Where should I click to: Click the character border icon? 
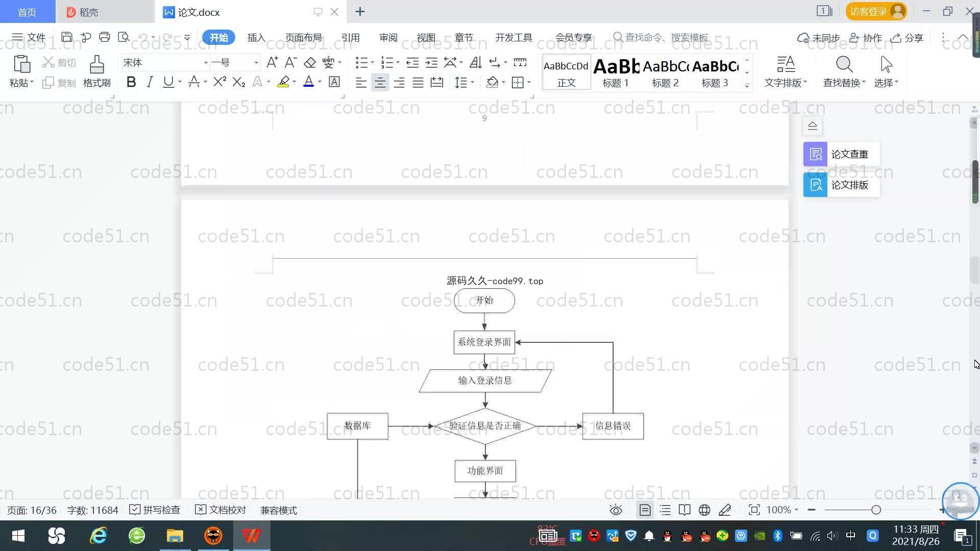tap(334, 82)
